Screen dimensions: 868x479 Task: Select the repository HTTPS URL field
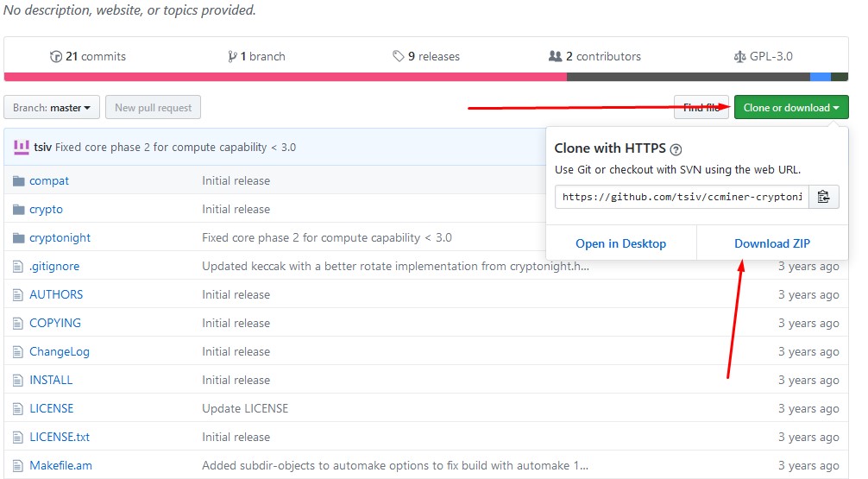click(682, 197)
